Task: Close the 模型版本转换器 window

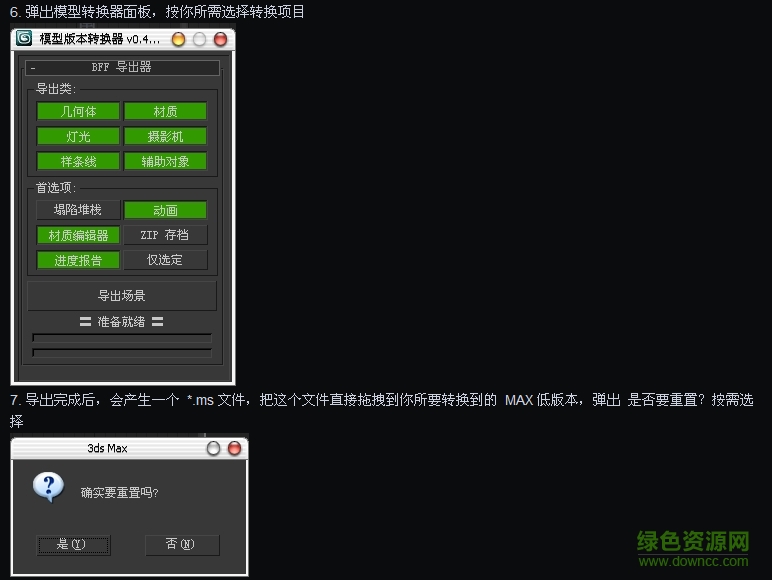Action: pos(221,39)
